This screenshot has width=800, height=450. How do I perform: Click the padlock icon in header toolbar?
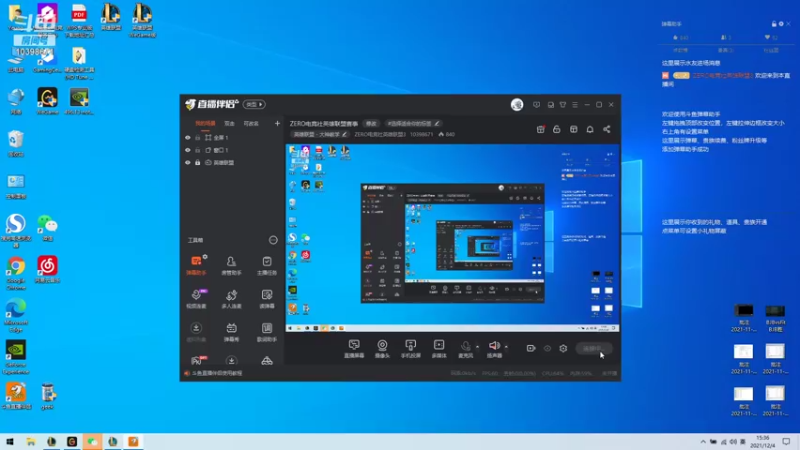[x=557, y=130]
